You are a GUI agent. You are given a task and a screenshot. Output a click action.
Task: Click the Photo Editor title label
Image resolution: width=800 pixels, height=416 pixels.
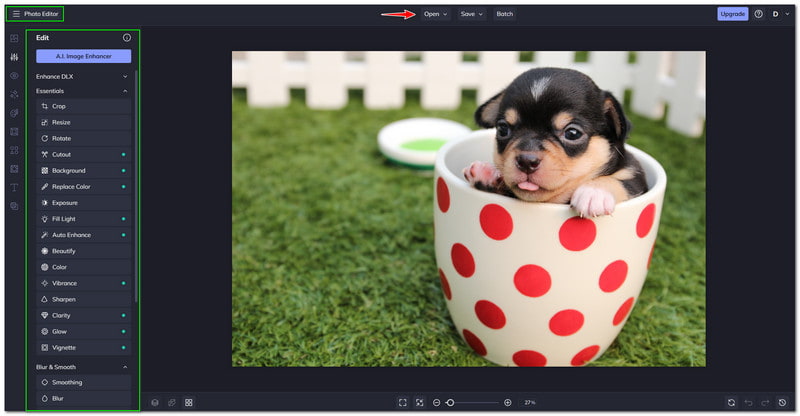tap(41, 14)
